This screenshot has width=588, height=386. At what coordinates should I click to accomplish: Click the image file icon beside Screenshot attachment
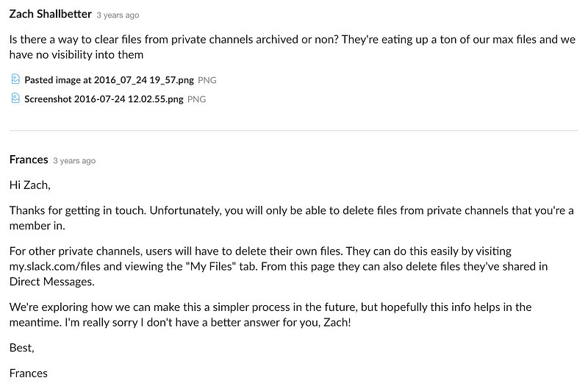point(15,99)
